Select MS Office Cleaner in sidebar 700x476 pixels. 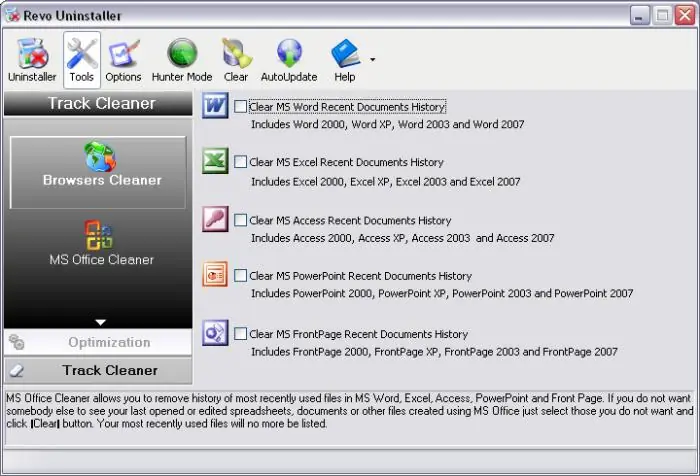click(x=101, y=243)
